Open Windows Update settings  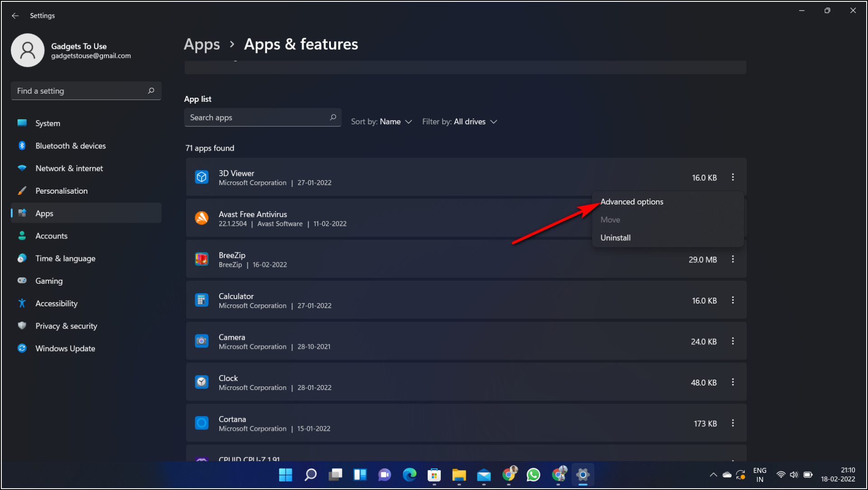click(65, 348)
